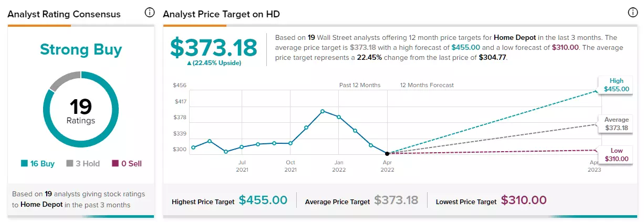Click the High $455.00 forecast label

(x=617, y=85)
